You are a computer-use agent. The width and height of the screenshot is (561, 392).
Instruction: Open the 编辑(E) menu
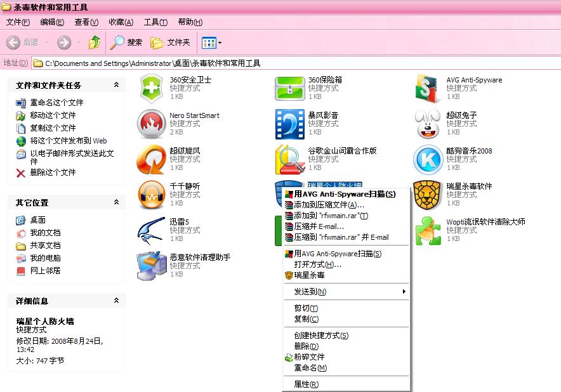(52, 22)
